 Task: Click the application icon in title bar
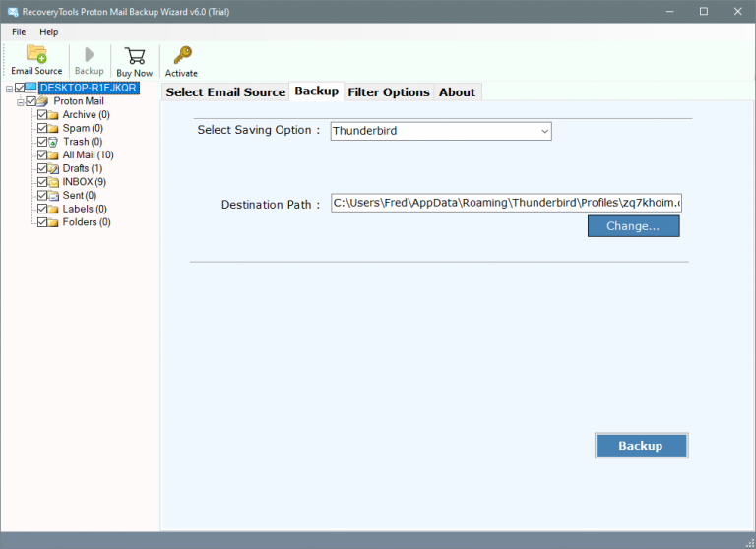point(13,12)
